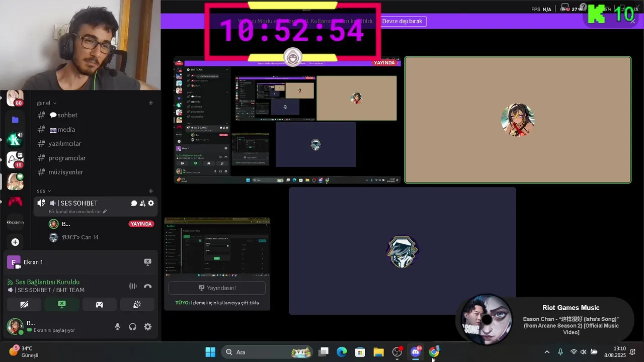This screenshot has height=362, width=644.
Task: Open the red gamepad server icon
Action: tap(15, 202)
